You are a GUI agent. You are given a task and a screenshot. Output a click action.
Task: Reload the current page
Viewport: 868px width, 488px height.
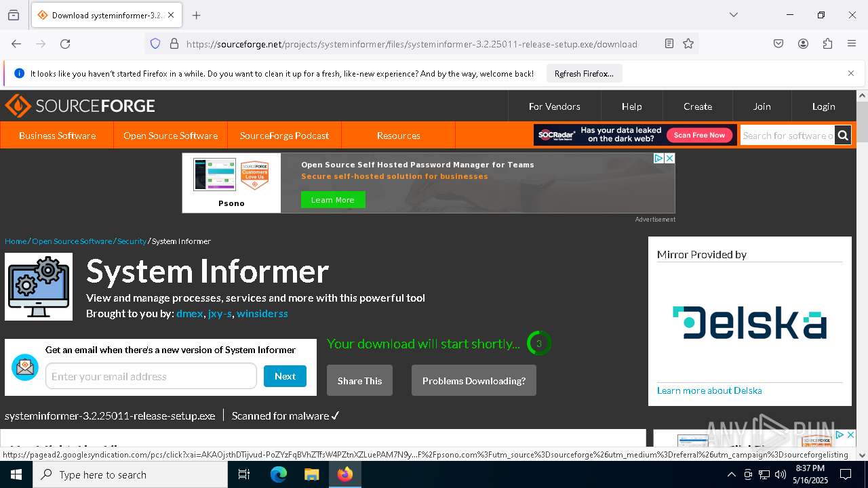[x=65, y=43]
